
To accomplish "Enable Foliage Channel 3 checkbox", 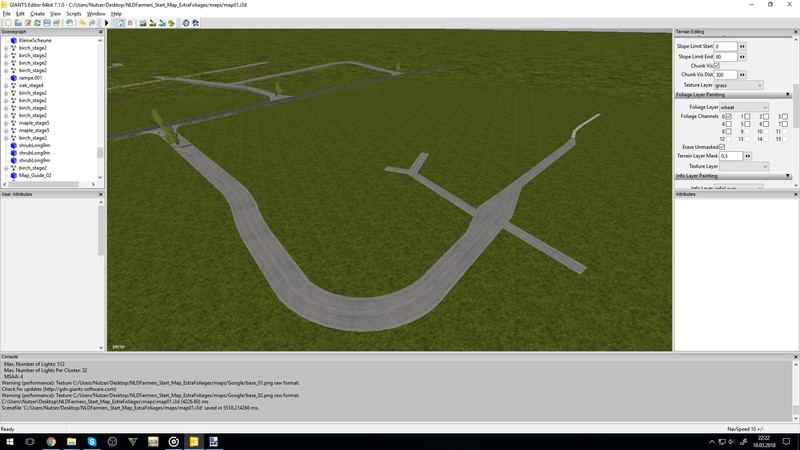I will [x=785, y=117].
